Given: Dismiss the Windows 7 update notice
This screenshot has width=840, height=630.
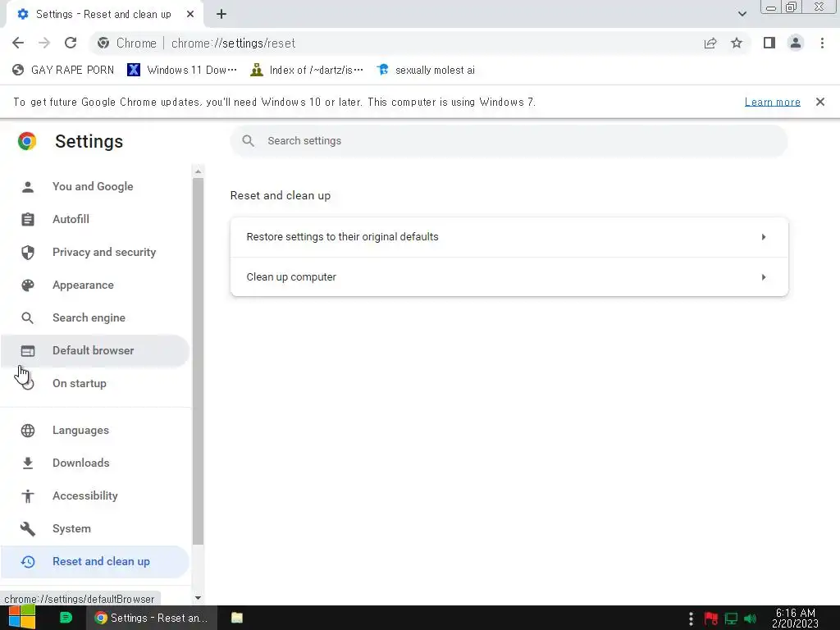Looking at the screenshot, I should click(820, 102).
